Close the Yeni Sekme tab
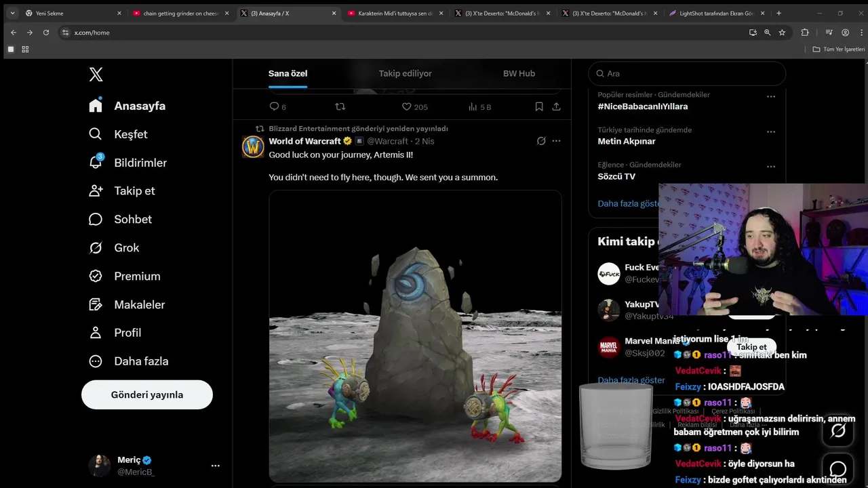The height and width of the screenshot is (488, 868). click(119, 13)
